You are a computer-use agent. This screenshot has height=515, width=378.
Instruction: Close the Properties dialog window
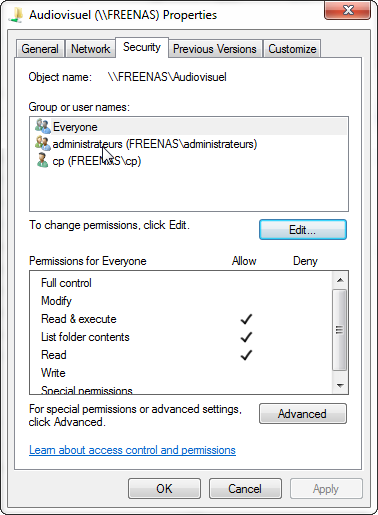(348, 10)
